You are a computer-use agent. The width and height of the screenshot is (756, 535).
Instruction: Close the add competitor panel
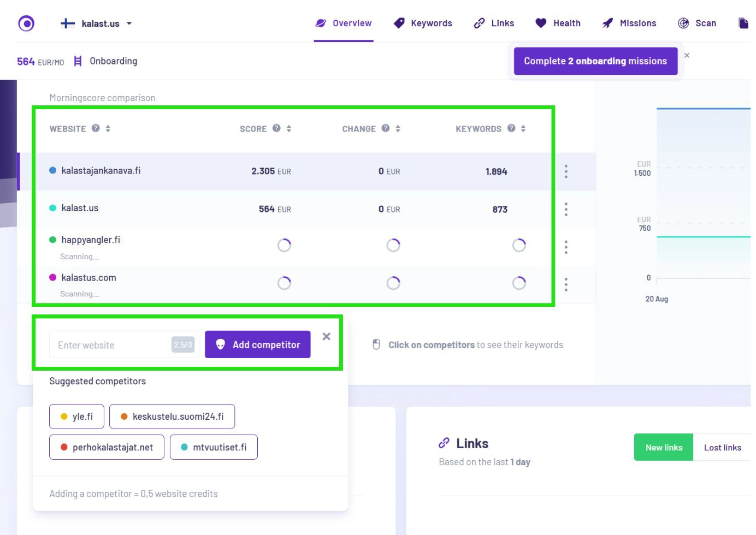click(x=326, y=336)
